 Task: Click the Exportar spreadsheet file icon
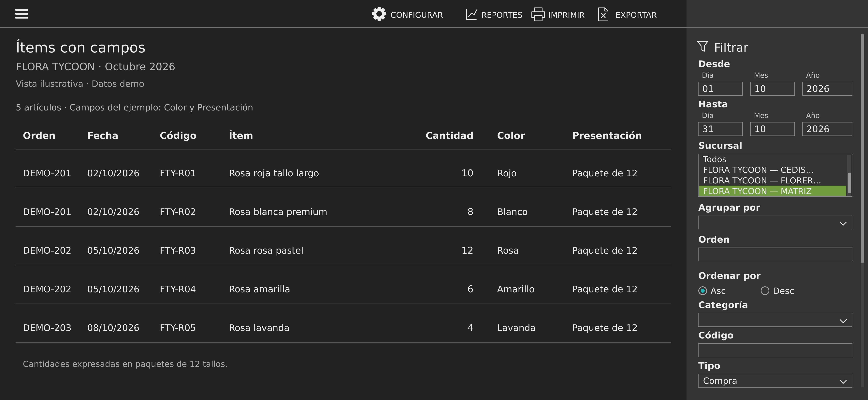[603, 14]
